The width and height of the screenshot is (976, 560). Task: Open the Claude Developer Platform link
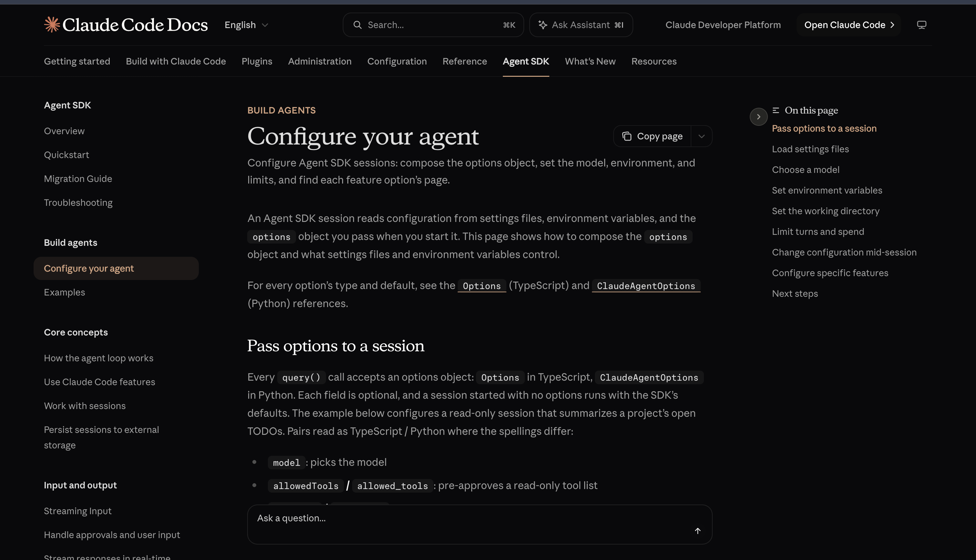click(723, 25)
